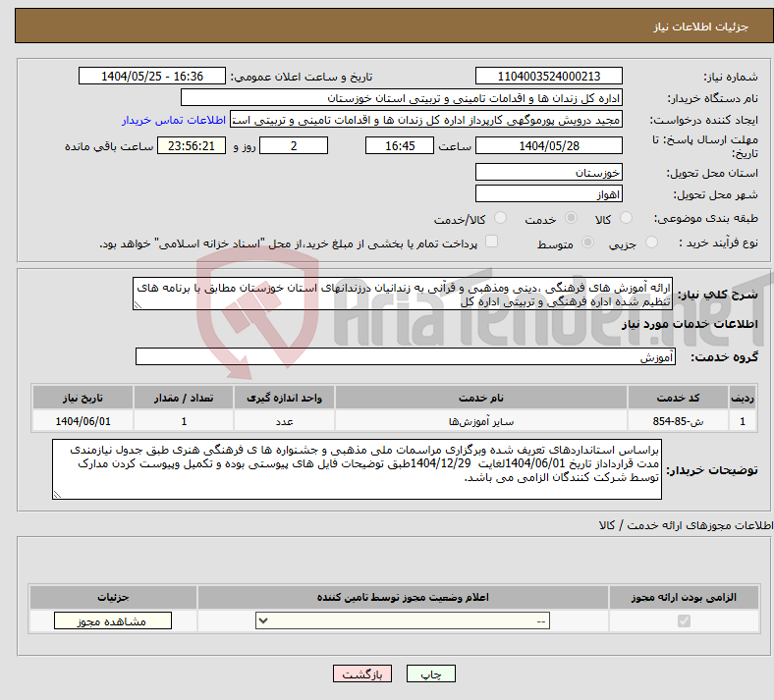Click the جزئیات اطلاعات نیاز page title

[x=701, y=27]
